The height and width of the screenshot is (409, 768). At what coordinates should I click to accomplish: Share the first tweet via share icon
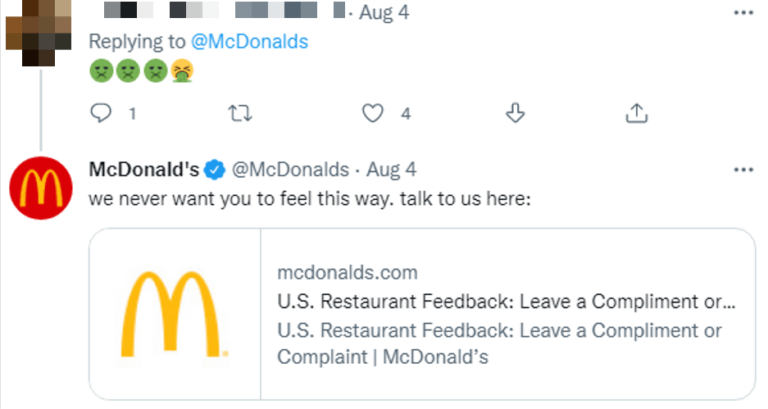coord(636,114)
